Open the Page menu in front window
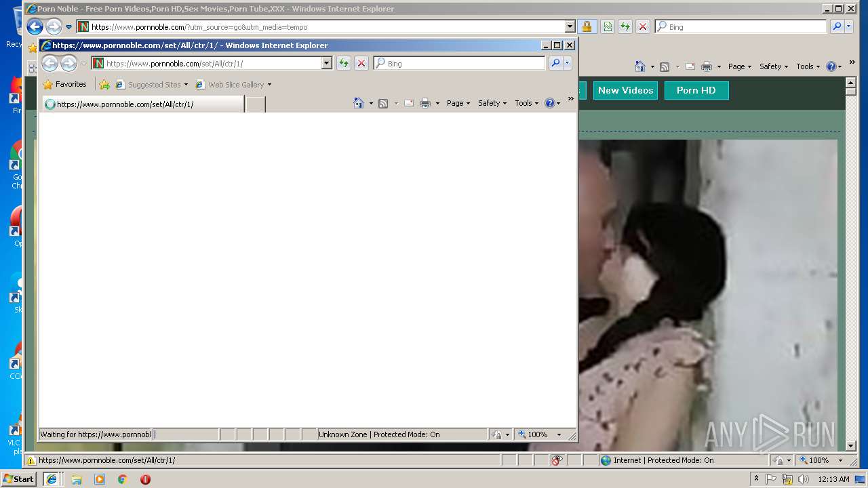Viewport: 868px width, 488px height. coord(458,103)
